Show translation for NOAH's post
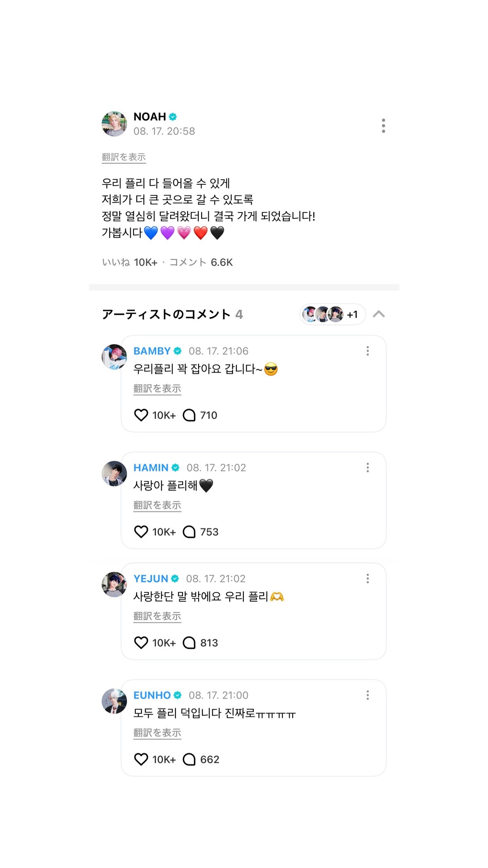The width and height of the screenshot is (488, 868). (x=124, y=157)
